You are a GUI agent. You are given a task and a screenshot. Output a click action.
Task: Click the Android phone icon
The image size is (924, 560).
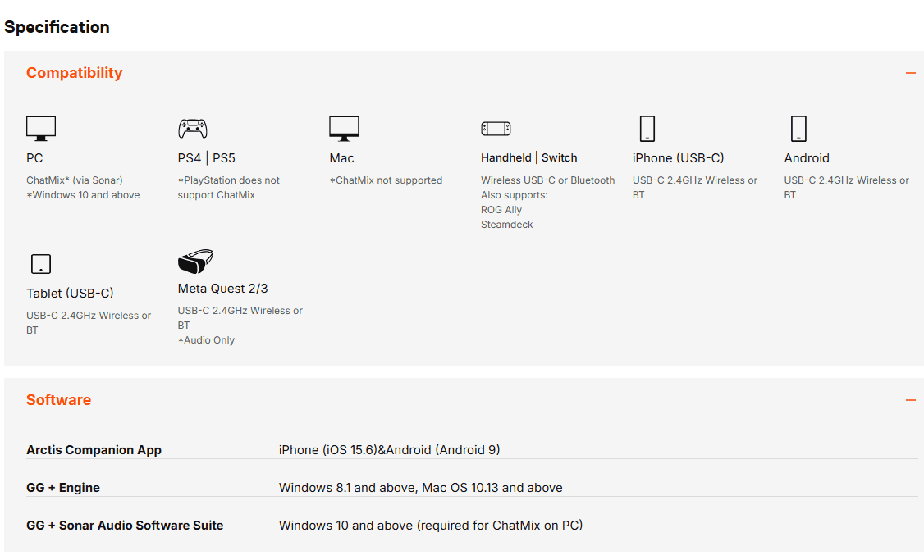(798, 129)
